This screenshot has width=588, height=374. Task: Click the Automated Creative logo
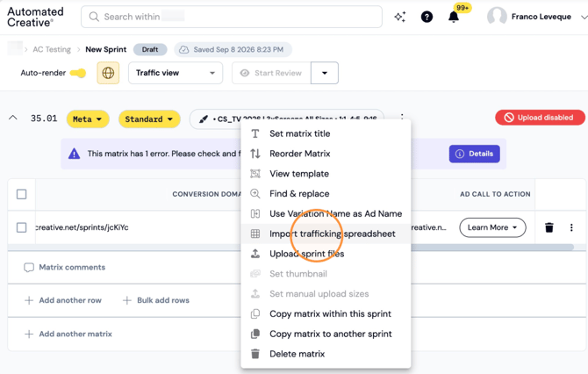[35, 17]
